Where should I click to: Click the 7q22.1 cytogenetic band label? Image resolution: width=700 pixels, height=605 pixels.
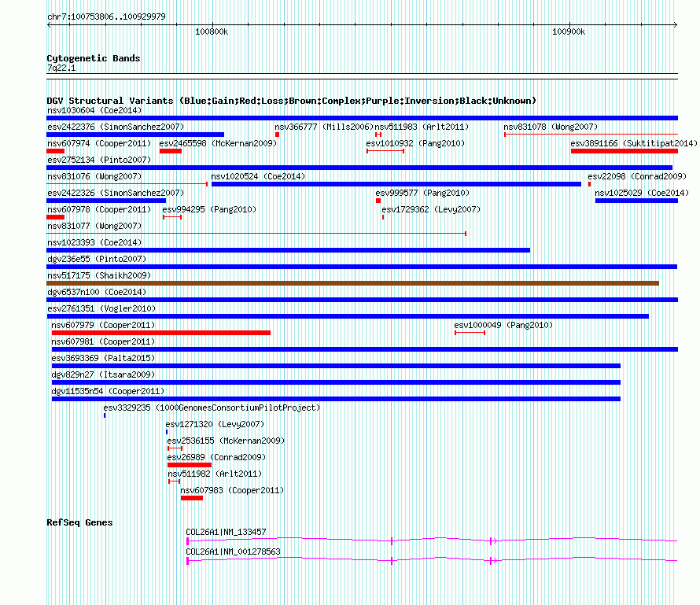[61, 68]
